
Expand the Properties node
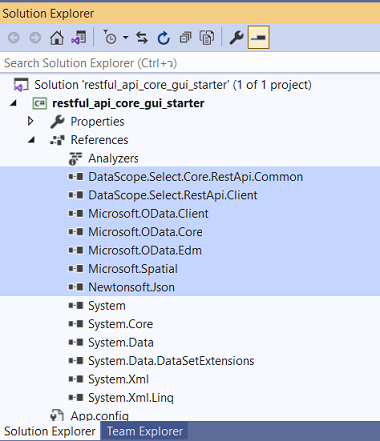click(x=31, y=121)
